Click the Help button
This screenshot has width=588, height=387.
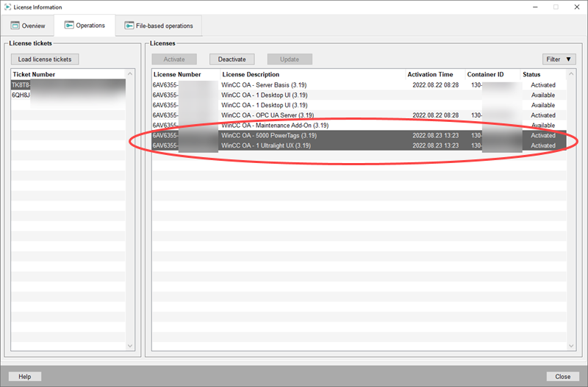click(25, 377)
